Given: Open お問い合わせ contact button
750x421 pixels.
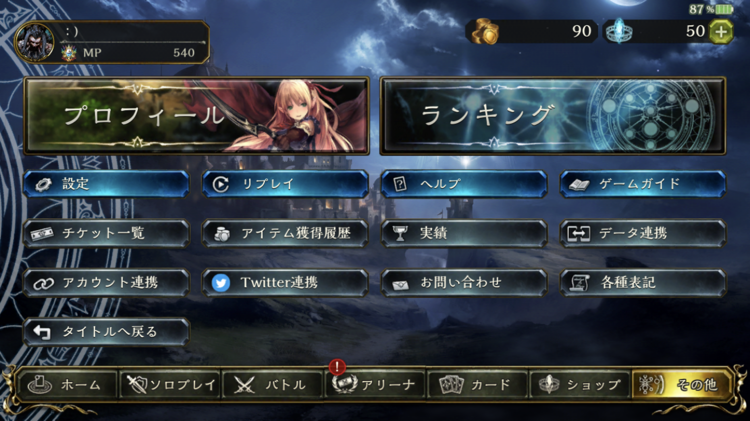Looking at the screenshot, I should point(464,283).
